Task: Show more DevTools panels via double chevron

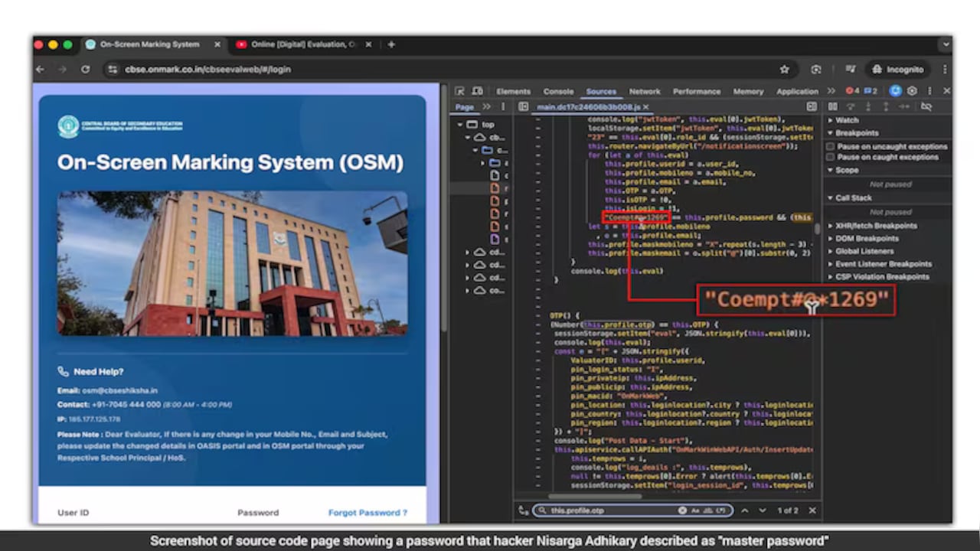Action: (x=831, y=91)
